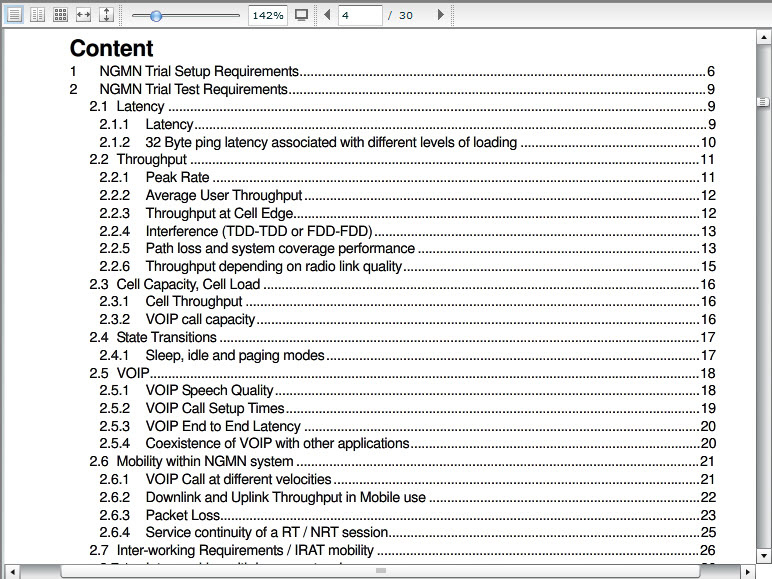Open 'Cell Throughput' contents entry

[407, 301]
